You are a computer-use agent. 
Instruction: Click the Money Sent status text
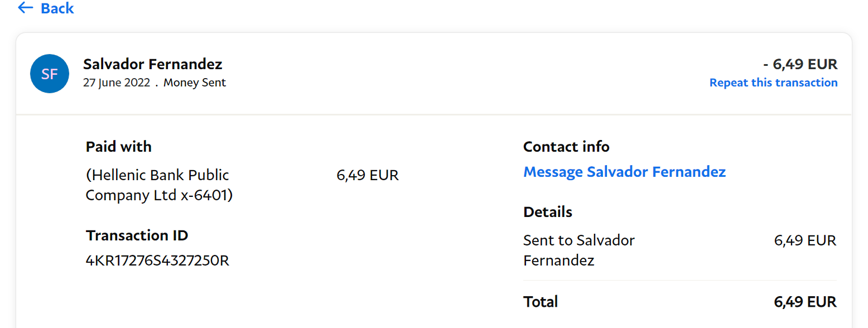tap(195, 83)
